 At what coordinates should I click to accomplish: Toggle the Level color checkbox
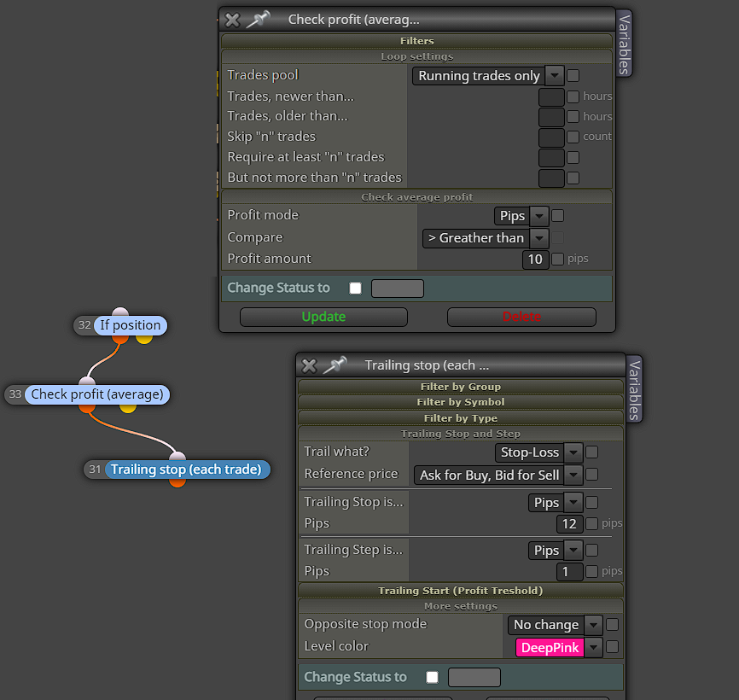click(x=612, y=647)
